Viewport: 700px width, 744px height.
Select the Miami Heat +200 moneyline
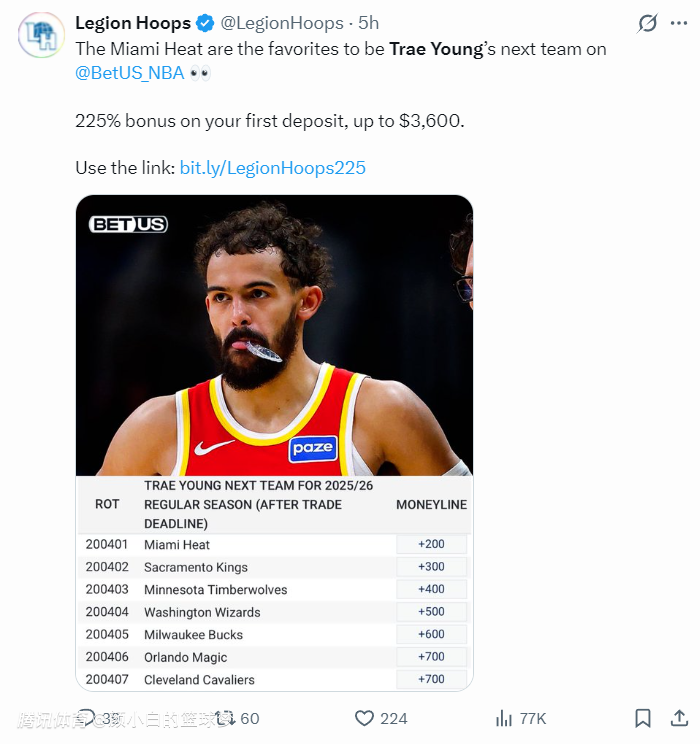pos(430,544)
